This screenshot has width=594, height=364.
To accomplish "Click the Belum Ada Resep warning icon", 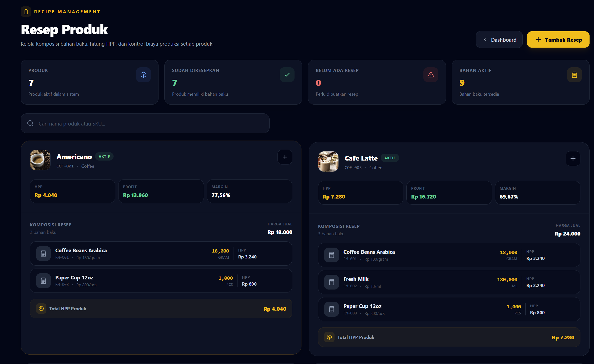I will pyautogui.click(x=431, y=75).
